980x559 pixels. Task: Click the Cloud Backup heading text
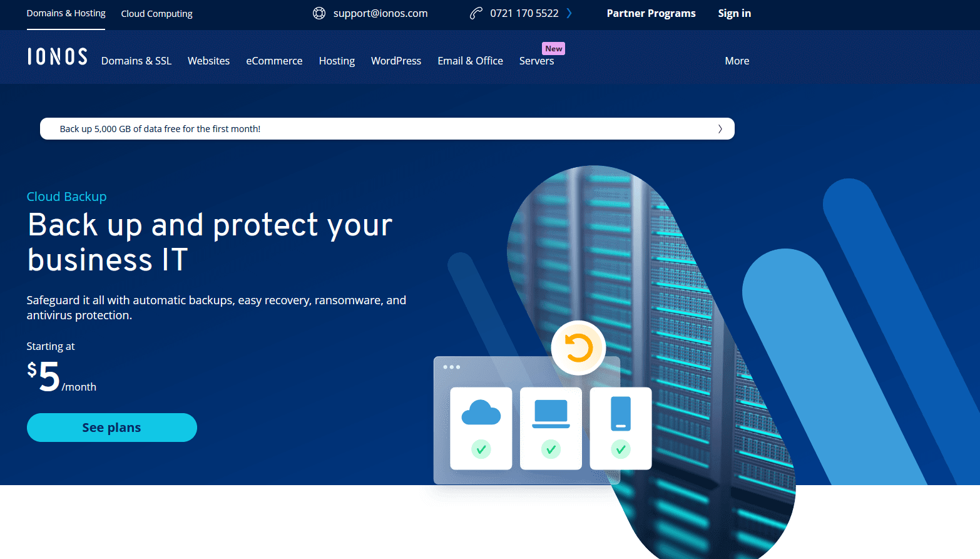66,197
